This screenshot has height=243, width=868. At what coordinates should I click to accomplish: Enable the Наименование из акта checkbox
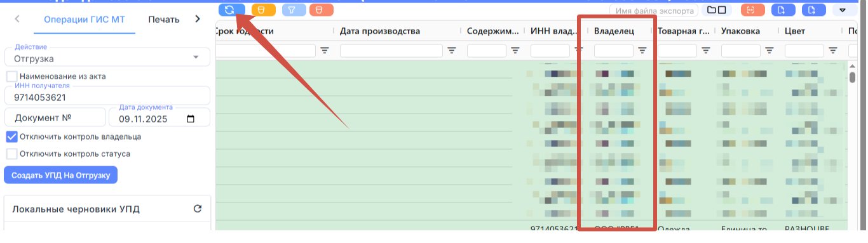click(11, 76)
